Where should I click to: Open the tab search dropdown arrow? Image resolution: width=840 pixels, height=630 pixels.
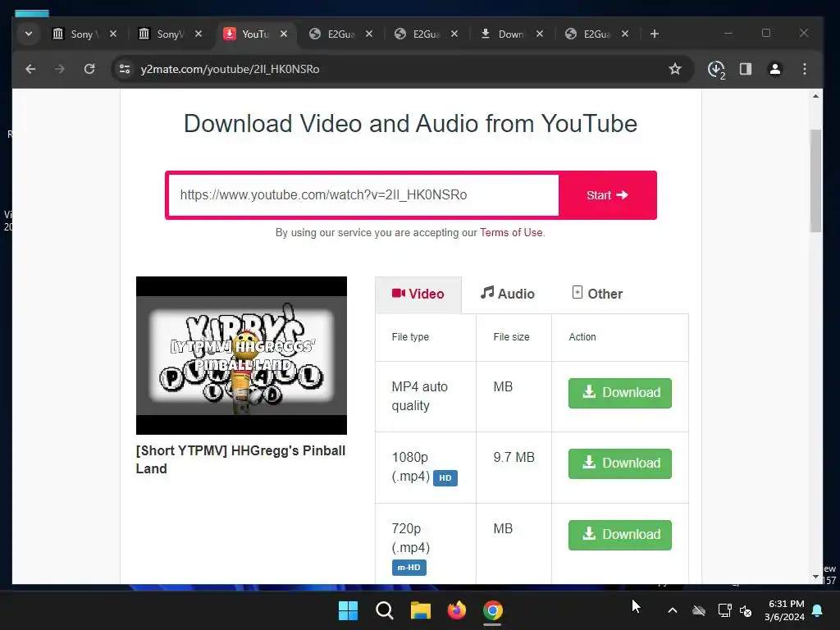pos(29,34)
